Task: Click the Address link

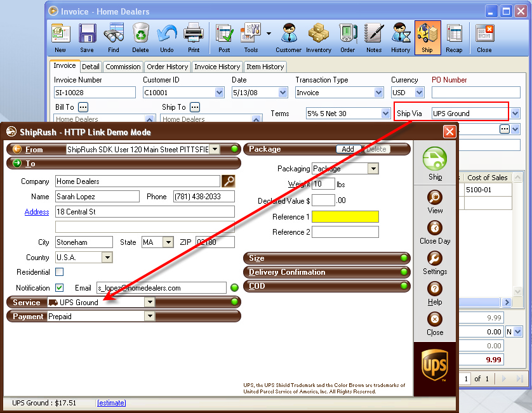Action: [37, 212]
